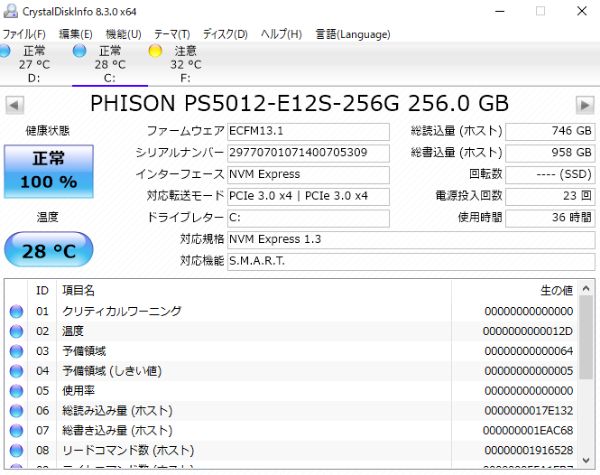600x475 pixels.
Task: Select the serial number field 29770701071400705309
Action: pos(308,153)
